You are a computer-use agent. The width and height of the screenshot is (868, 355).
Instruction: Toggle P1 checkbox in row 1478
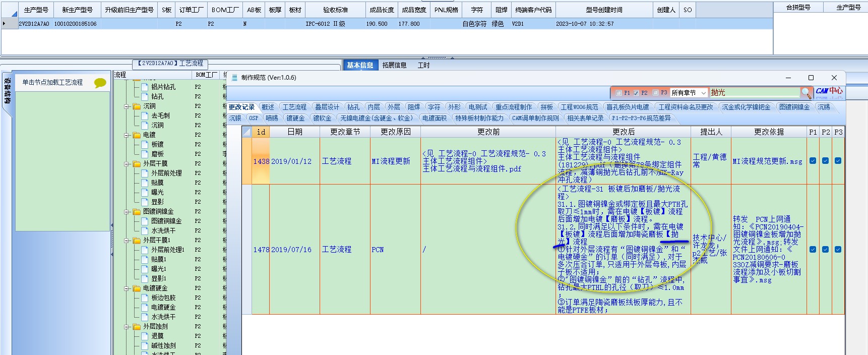(813, 249)
